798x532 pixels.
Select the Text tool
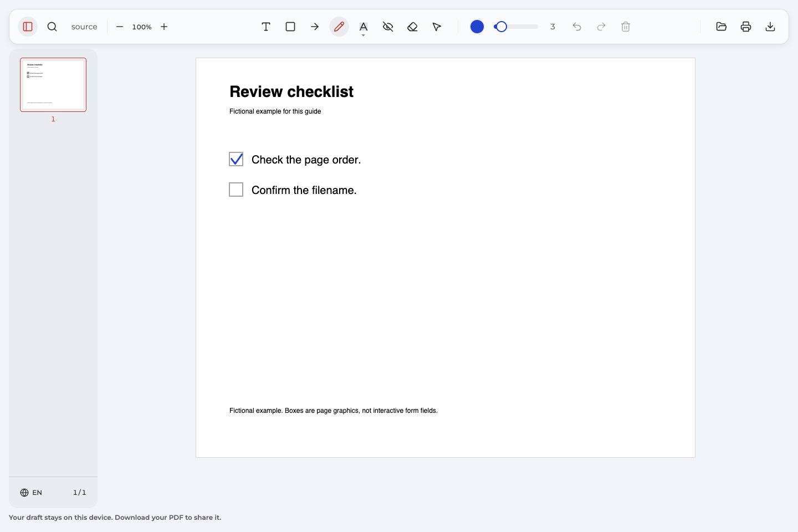click(266, 27)
